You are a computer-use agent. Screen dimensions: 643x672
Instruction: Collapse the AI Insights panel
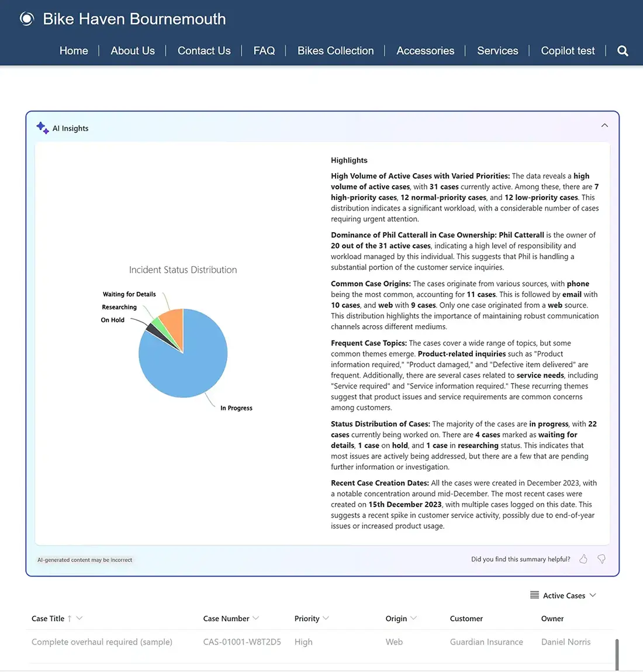tap(604, 126)
